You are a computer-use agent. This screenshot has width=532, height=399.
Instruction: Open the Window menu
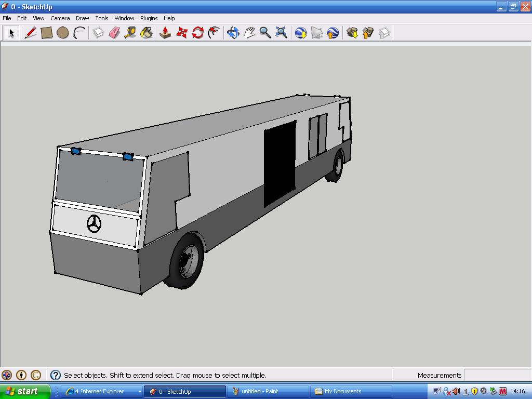point(124,18)
